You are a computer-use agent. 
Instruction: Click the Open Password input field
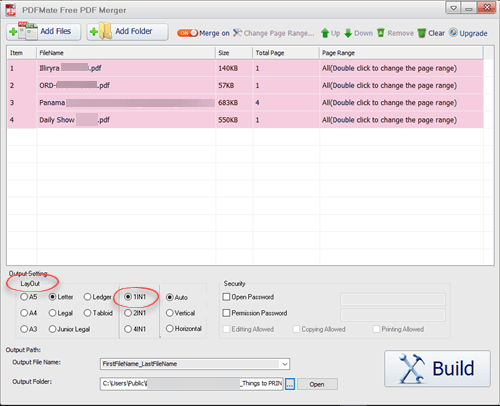pyautogui.click(x=393, y=299)
